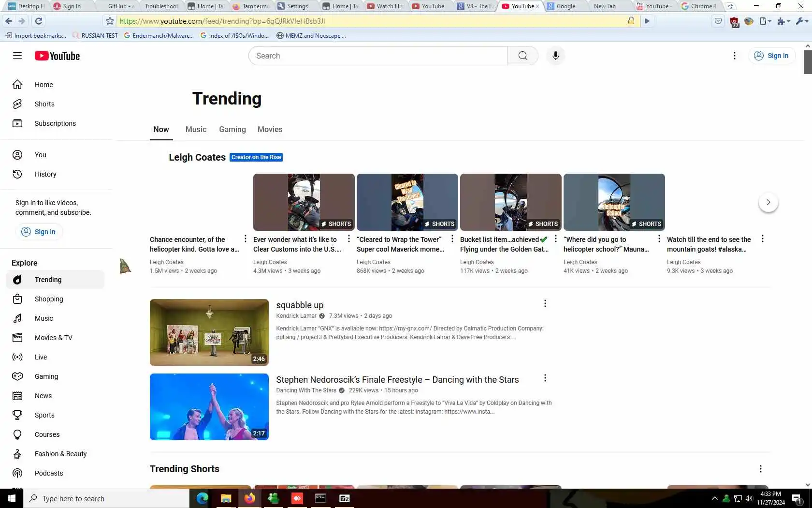Select Trending in the Explore list

point(56,280)
